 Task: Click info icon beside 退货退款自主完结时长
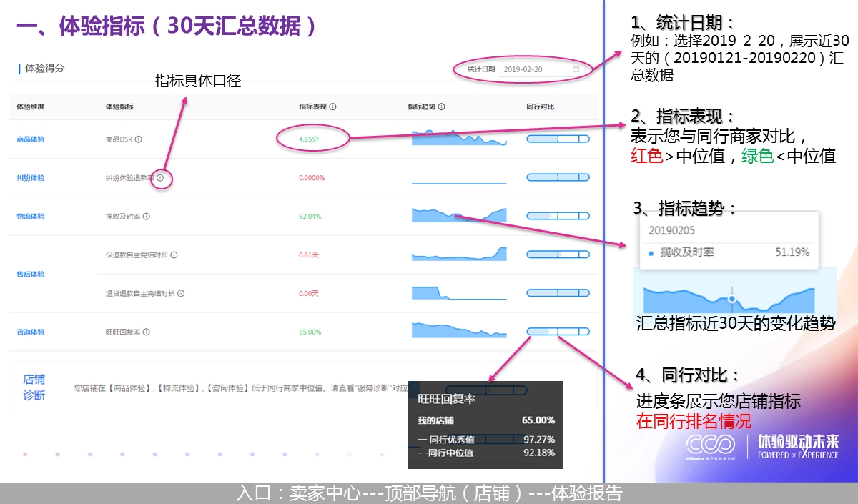click(x=181, y=294)
